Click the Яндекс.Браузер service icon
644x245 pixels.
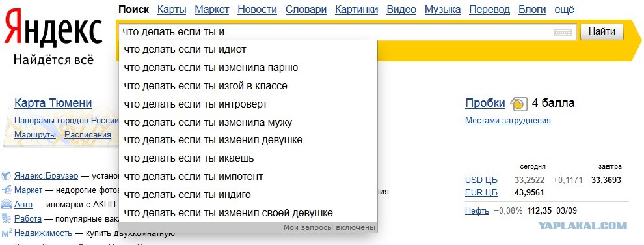(x=6, y=177)
